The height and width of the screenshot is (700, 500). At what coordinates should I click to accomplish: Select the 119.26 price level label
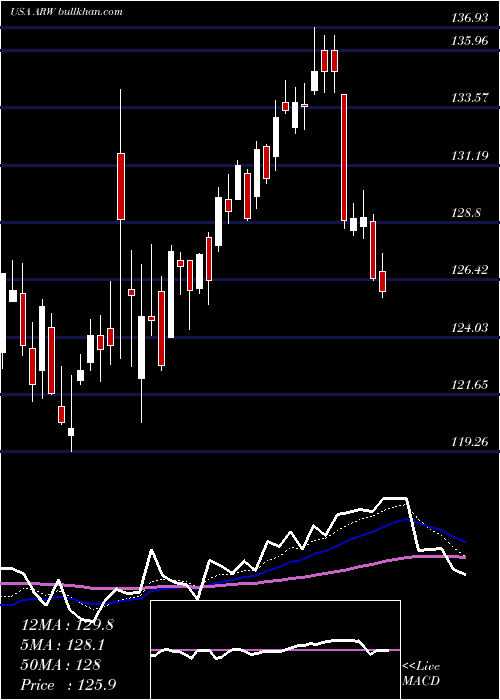470,442
